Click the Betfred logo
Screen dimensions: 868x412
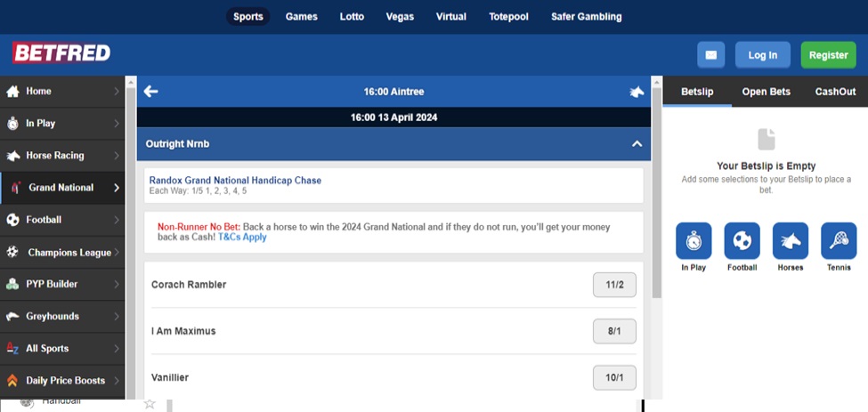[61, 53]
